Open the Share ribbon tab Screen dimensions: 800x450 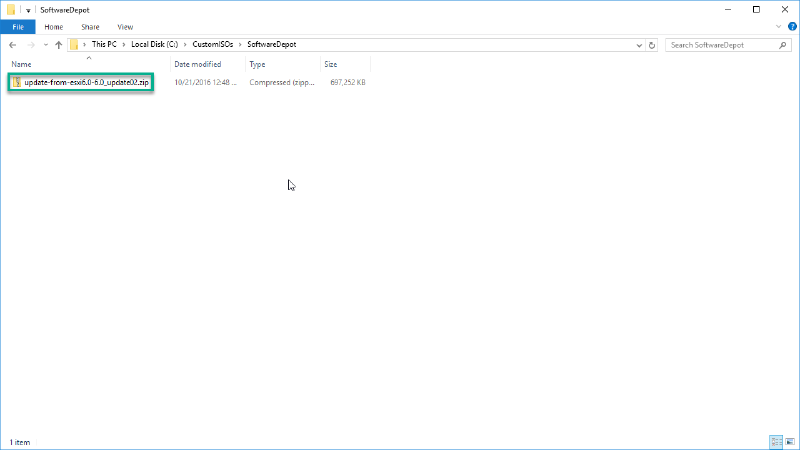[x=90, y=27]
